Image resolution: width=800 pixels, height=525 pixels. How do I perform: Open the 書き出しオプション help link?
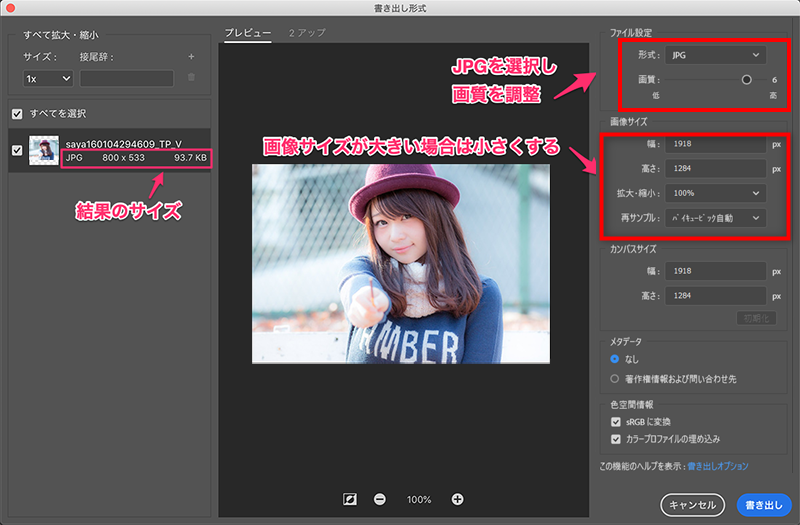[x=724, y=466]
